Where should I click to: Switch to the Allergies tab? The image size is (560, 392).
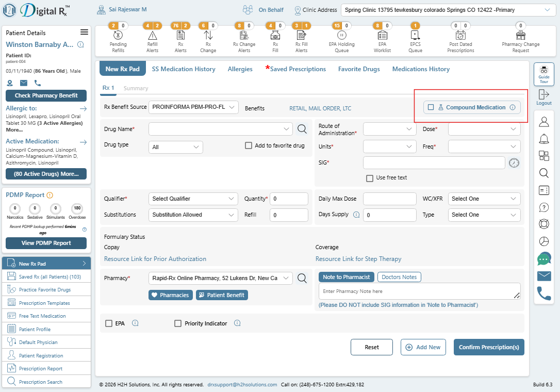[x=240, y=69]
